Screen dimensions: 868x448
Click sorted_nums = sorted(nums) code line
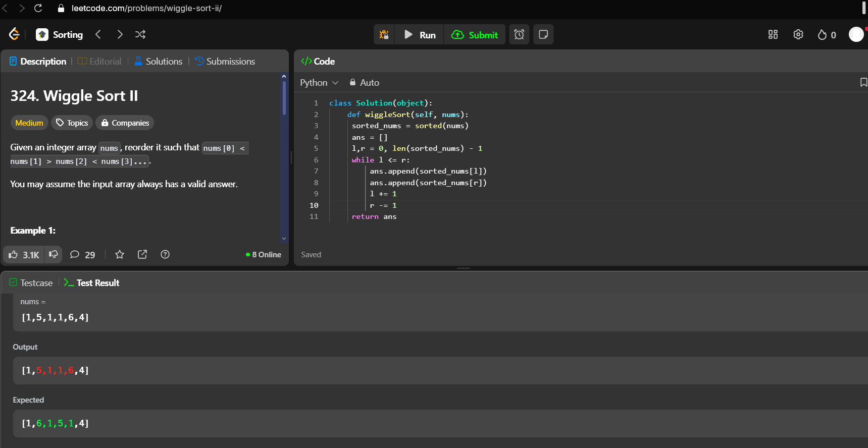coord(410,126)
